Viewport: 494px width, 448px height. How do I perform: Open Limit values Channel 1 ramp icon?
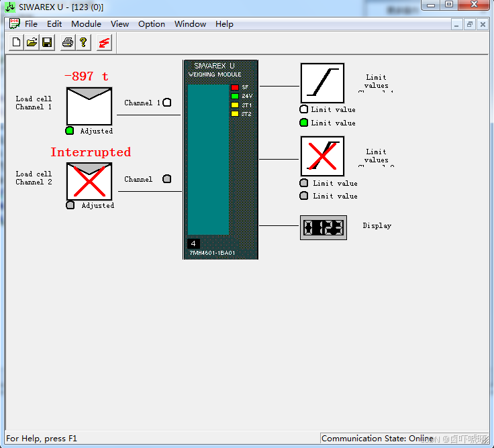pos(322,82)
